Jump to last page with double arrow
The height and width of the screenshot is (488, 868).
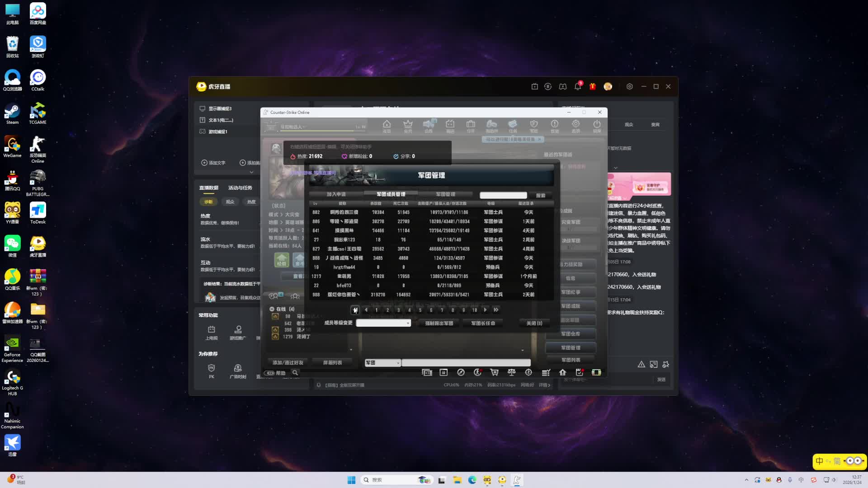496,310
